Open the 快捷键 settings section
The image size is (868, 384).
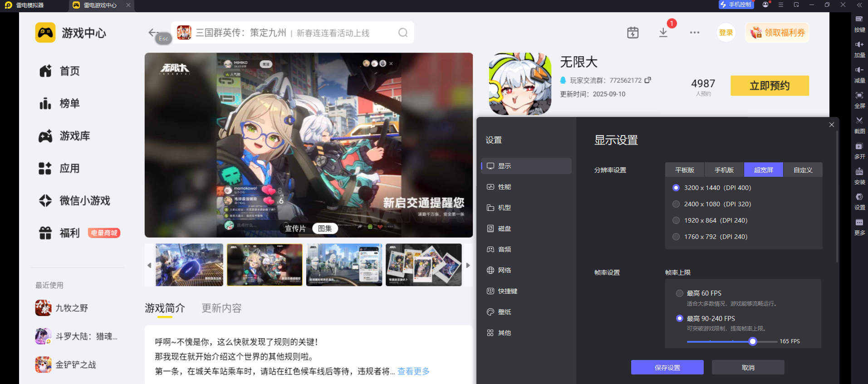(x=526, y=291)
